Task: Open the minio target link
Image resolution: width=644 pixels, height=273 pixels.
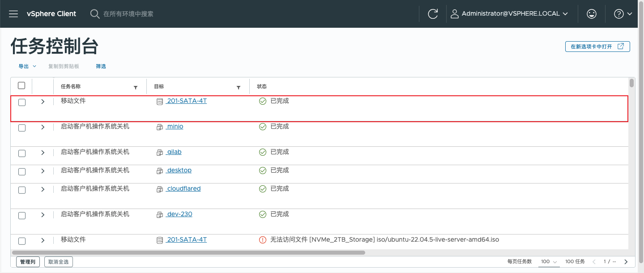Action: point(175,127)
